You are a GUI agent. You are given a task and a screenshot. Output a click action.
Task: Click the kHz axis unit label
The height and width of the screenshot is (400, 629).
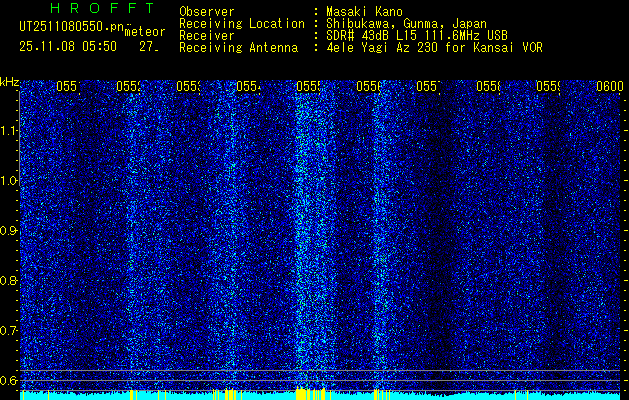(x=9, y=83)
